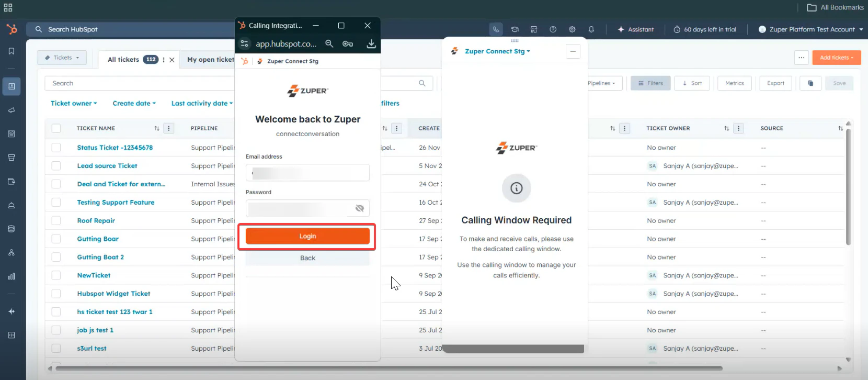868x380 pixels.
Task: Open the Ticket Name column options menu
Action: tap(169, 128)
